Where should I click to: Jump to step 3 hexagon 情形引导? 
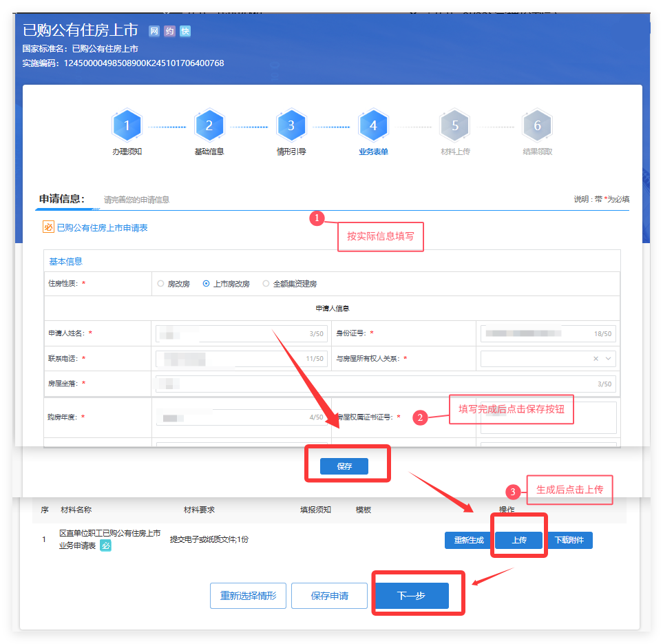click(291, 126)
